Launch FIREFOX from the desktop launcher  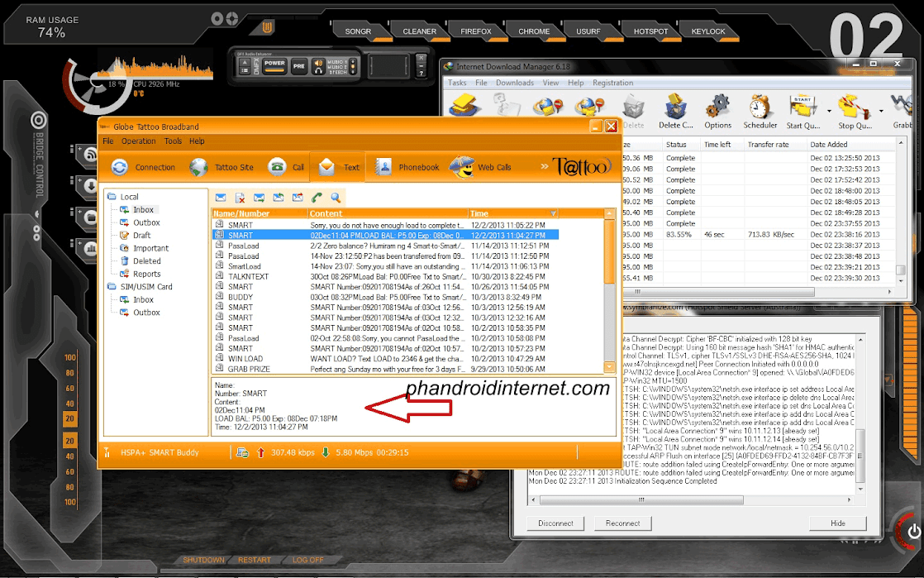476,32
